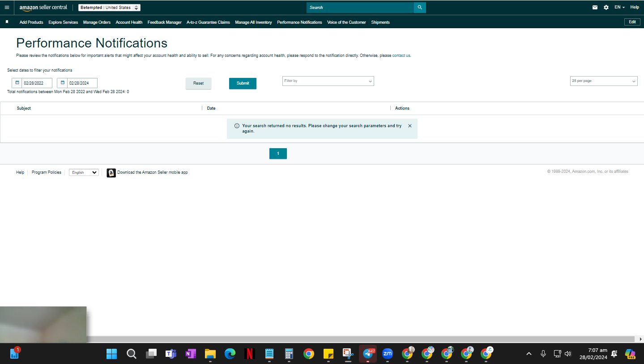Click the search magnifier button
Image resolution: width=644 pixels, height=364 pixels.
[x=420, y=8]
